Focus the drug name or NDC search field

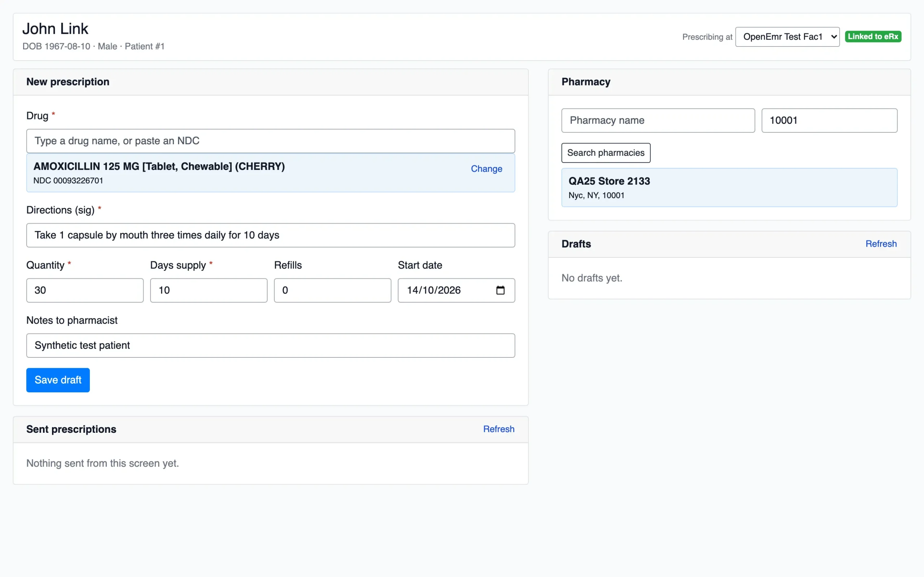point(270,141)
